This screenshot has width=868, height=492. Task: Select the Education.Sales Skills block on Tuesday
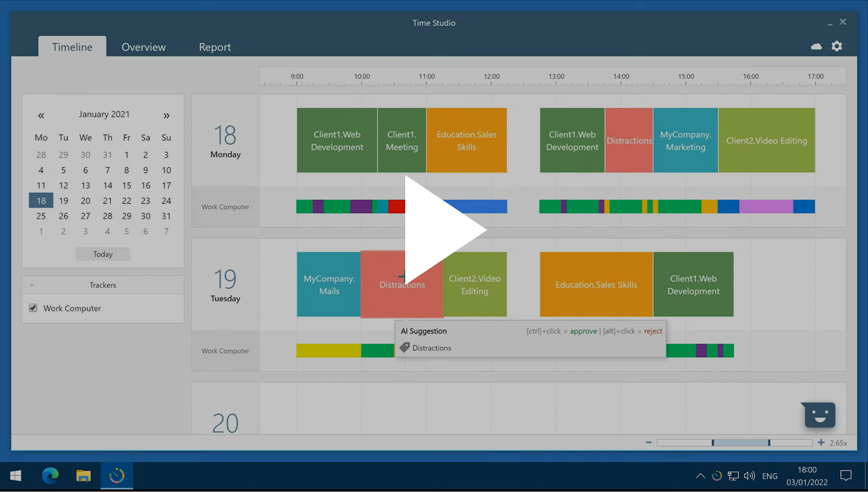[596, 285]
